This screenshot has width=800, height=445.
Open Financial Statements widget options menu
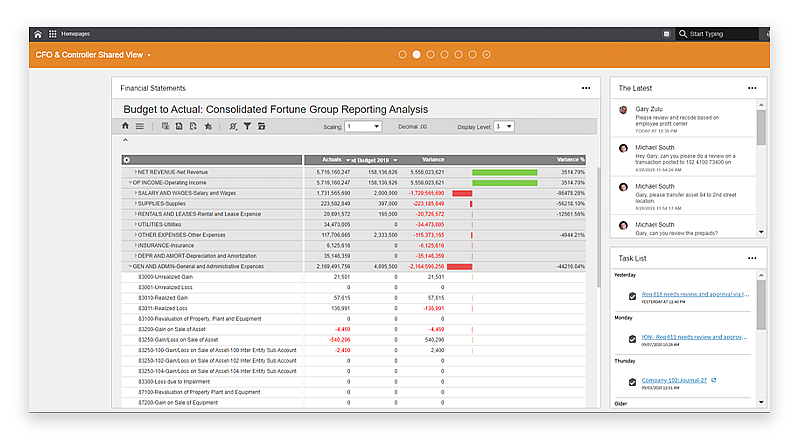(x=586, y=88)
